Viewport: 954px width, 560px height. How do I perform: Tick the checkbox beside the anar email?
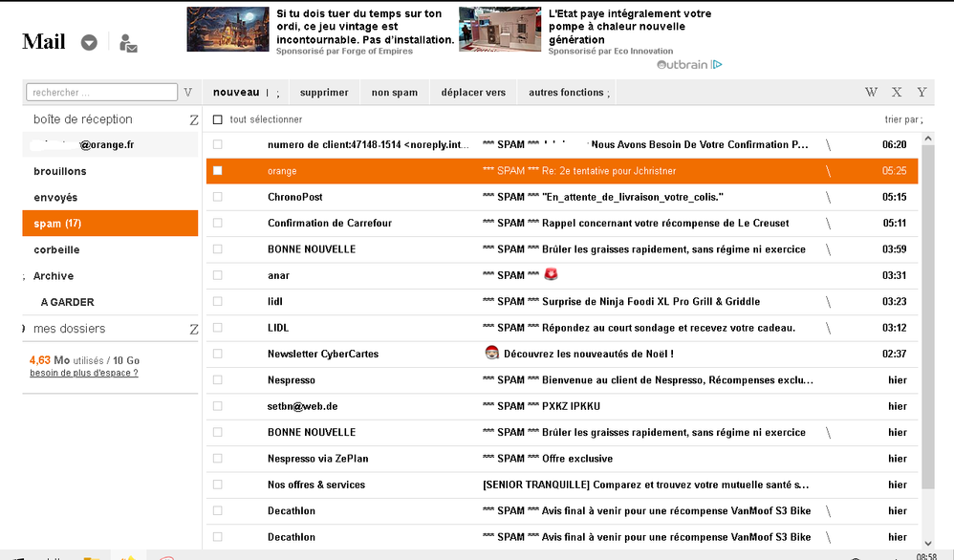217,275
